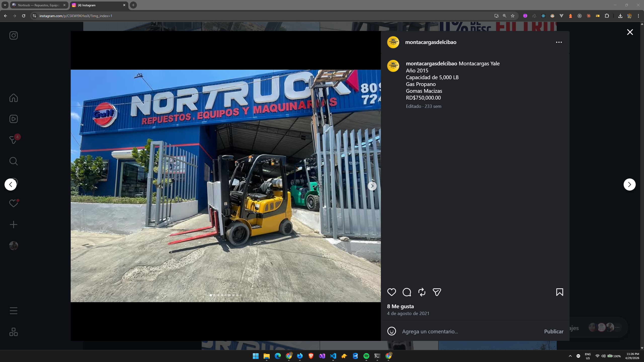Install the app via the address bar icon
This screenshot has height=362, width=644.
pos(496,16)
